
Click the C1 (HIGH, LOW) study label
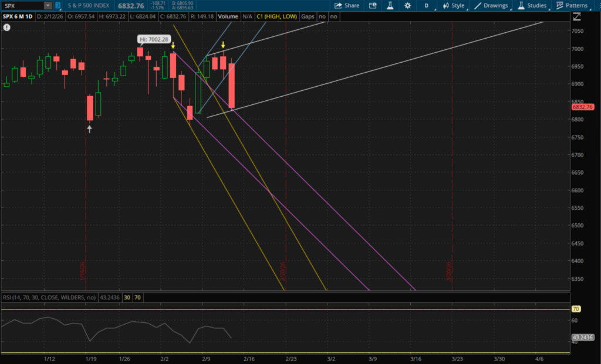click(x=277, y=16)
